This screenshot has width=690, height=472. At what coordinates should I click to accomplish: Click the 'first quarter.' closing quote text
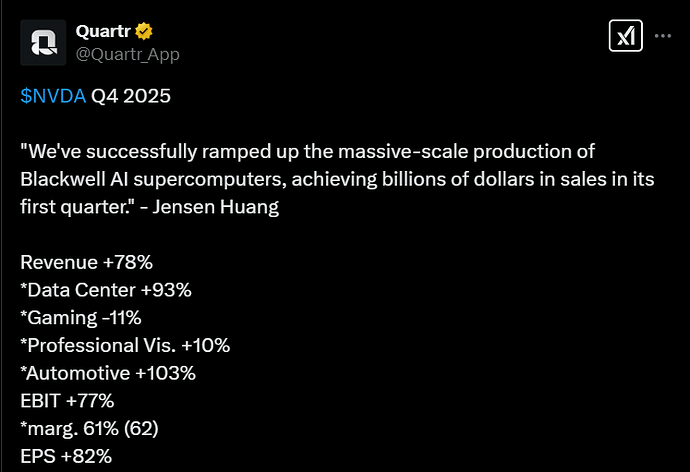pos(77,207)
